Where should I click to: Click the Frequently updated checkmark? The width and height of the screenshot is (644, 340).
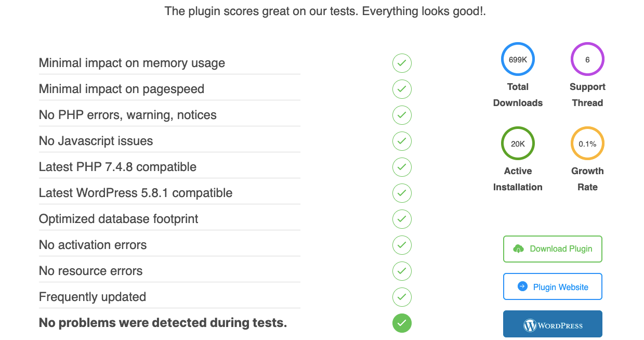coord(402,297)
